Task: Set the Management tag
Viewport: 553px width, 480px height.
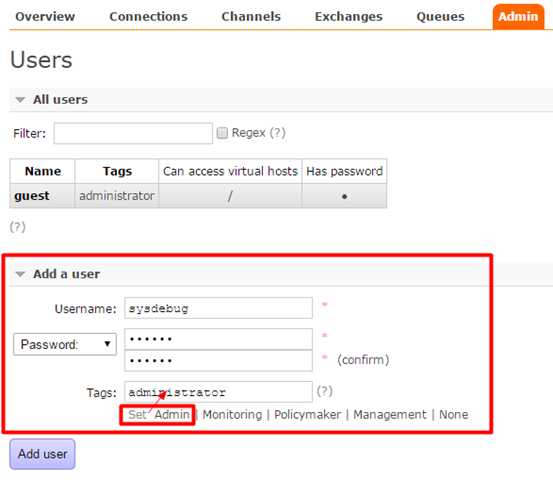Action: (390, 415)
